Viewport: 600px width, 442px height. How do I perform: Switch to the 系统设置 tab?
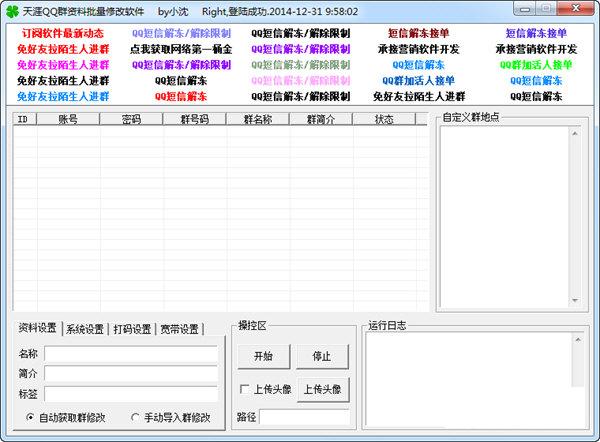[x=84, y=329]
